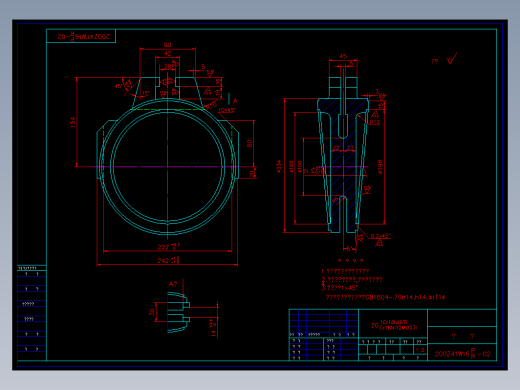Pick the 154 vertical dimension text
This screenshot has width=520, height=390.
click(x=73, y=122)
